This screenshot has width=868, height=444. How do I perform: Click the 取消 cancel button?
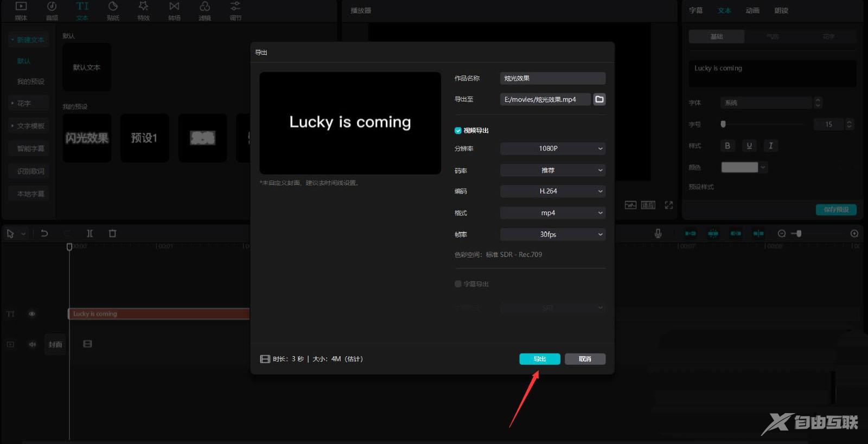[585, 359]
